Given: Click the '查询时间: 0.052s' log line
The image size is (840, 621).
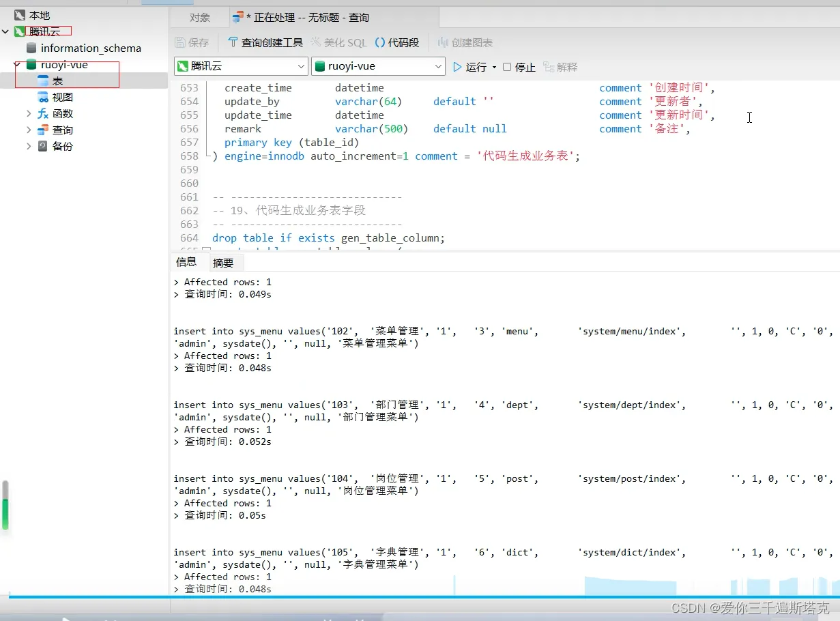Looking at the screenshot, I should (222, 442).
